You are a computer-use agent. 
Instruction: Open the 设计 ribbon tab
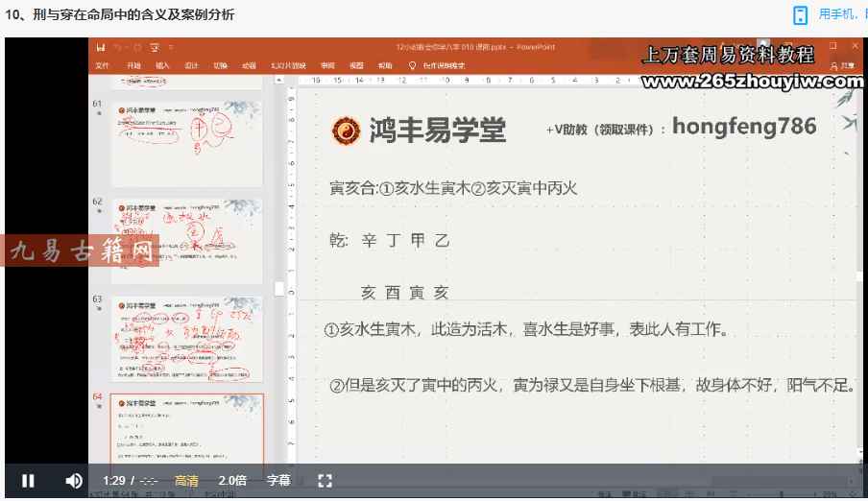click(x=191, y=65)
